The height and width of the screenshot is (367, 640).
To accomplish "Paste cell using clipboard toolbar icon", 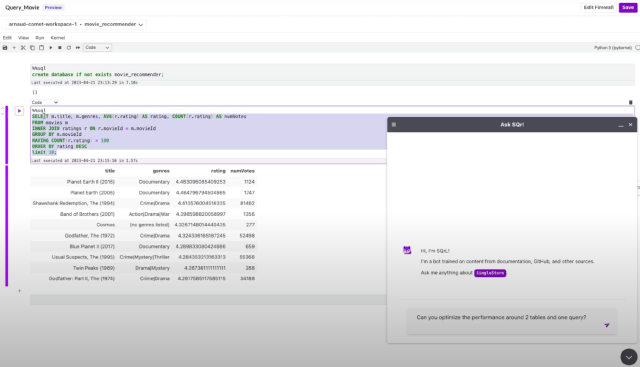I will [x=41, y=48].
